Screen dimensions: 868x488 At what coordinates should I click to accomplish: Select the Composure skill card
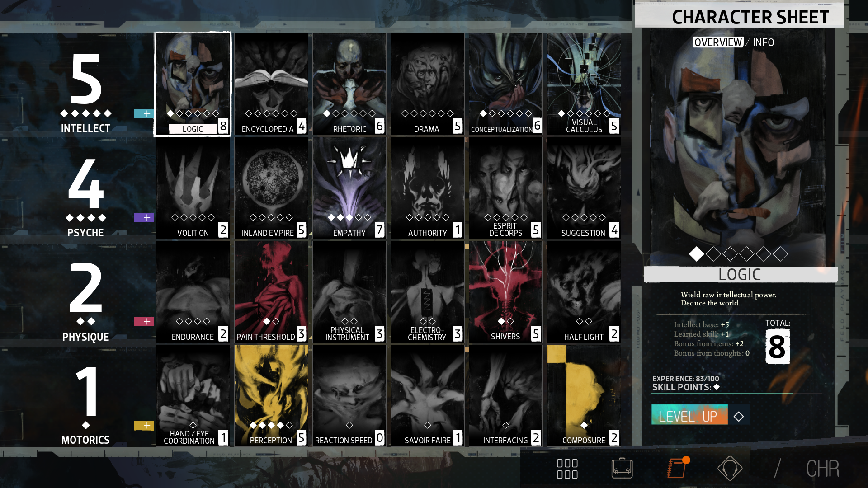pyautogui.click(x=584, y=396)
